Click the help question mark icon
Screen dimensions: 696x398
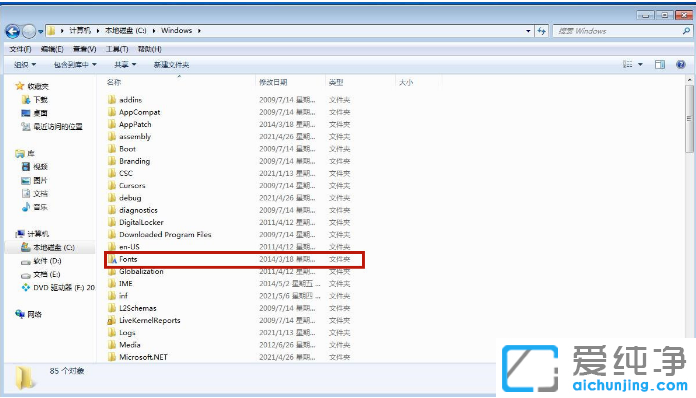[x=681, y=65]
